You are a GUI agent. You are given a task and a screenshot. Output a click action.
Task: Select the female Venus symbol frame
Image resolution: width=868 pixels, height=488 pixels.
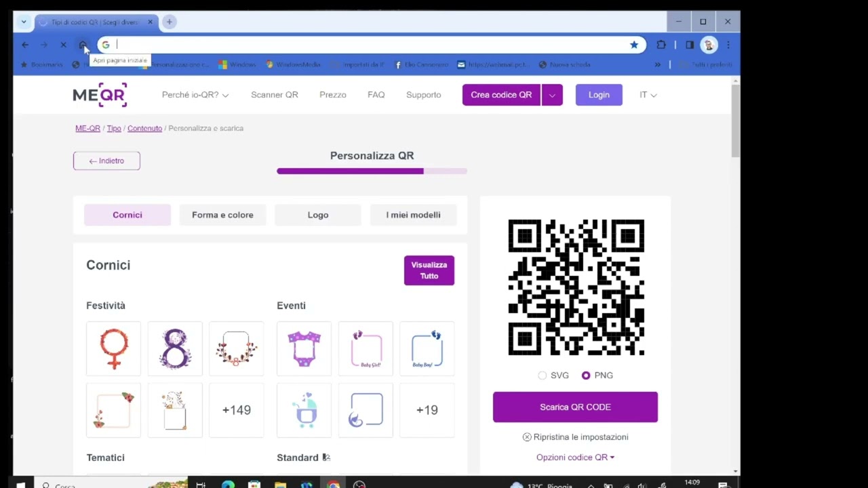(113, 348)
